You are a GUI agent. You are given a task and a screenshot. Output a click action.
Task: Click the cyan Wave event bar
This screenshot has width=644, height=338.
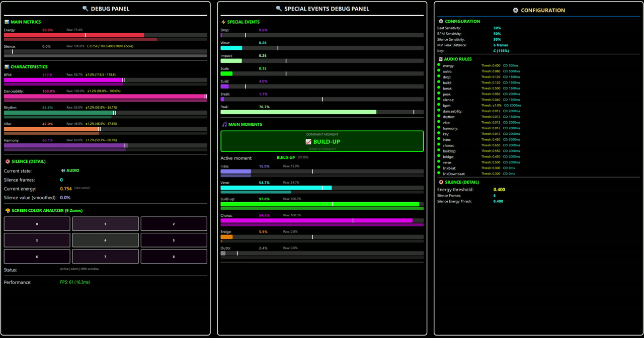pos(322,48)
